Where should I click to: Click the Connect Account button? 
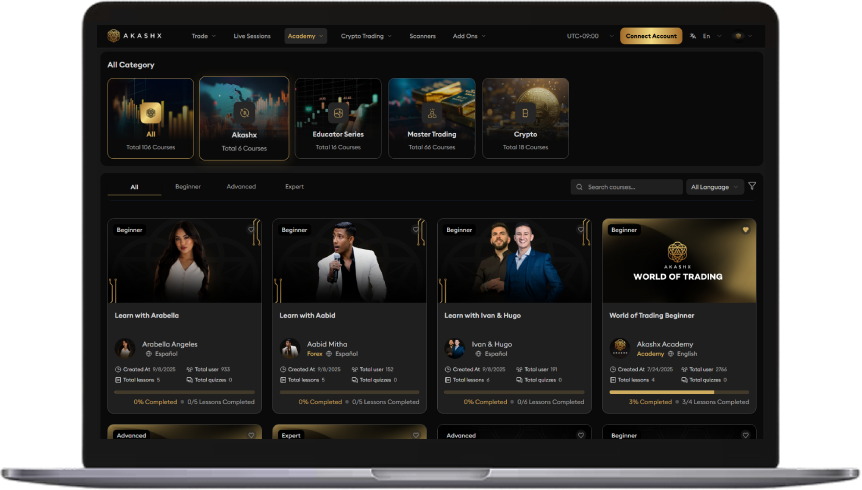point(651,36)
